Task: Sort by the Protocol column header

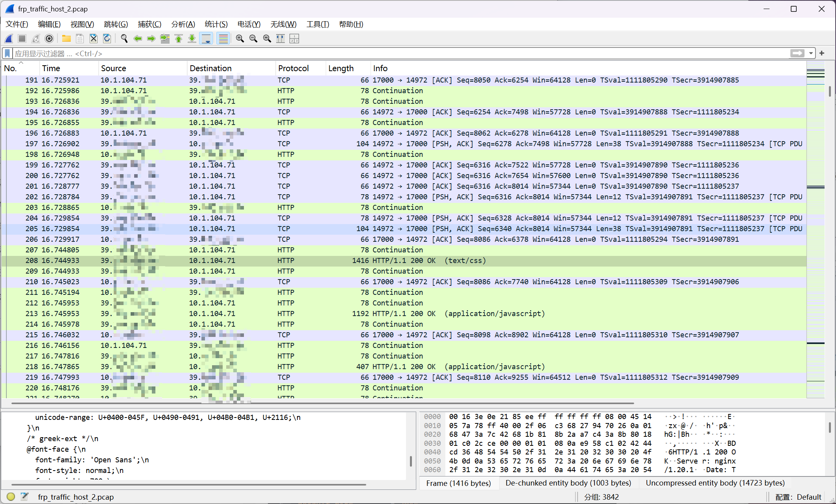Action: 301,68
